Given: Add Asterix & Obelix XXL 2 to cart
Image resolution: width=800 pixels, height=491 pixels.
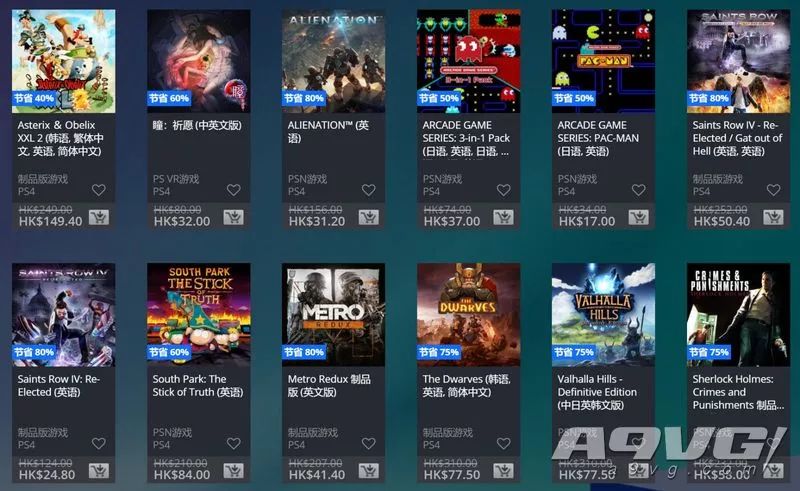Looking at the screenshot, I should pos(98,217).
